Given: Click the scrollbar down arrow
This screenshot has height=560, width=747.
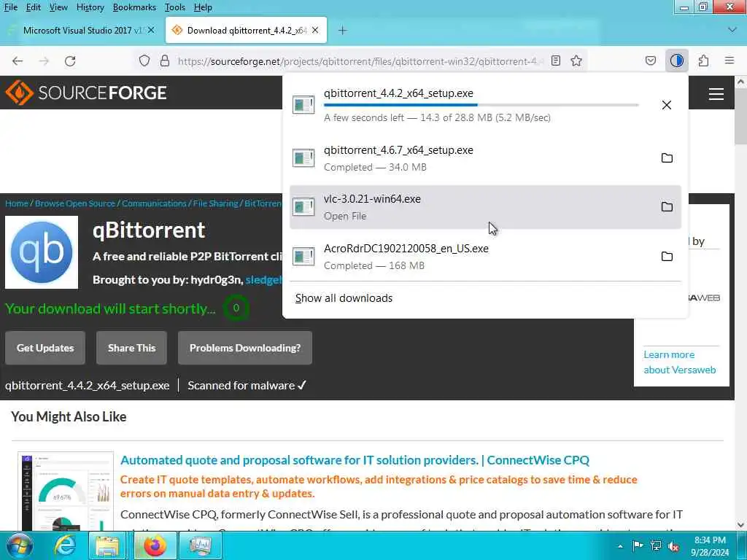Looking at the screenshot, I should pos(740,525).
